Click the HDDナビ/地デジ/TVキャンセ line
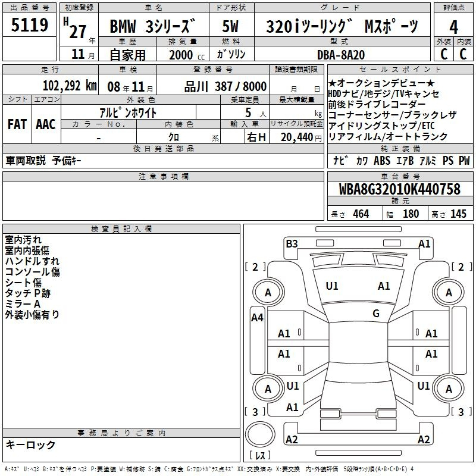The image size is (476, 476). tap(384, 93)
